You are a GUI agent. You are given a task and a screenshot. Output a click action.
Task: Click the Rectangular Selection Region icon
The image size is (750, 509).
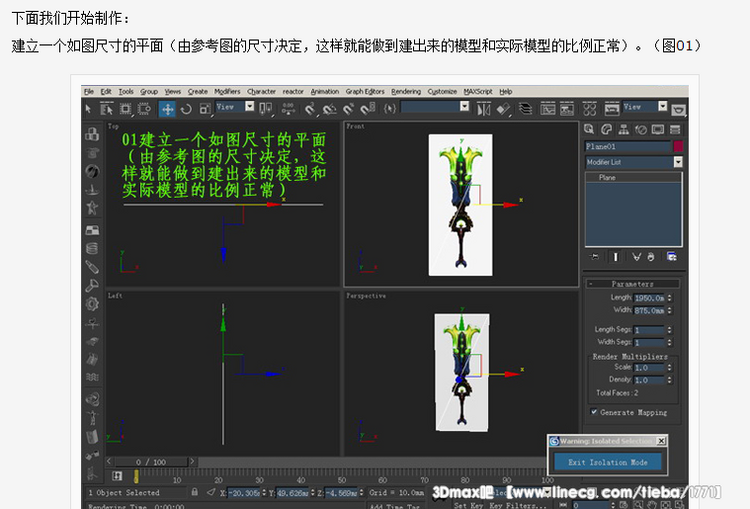tap(125, 109)
